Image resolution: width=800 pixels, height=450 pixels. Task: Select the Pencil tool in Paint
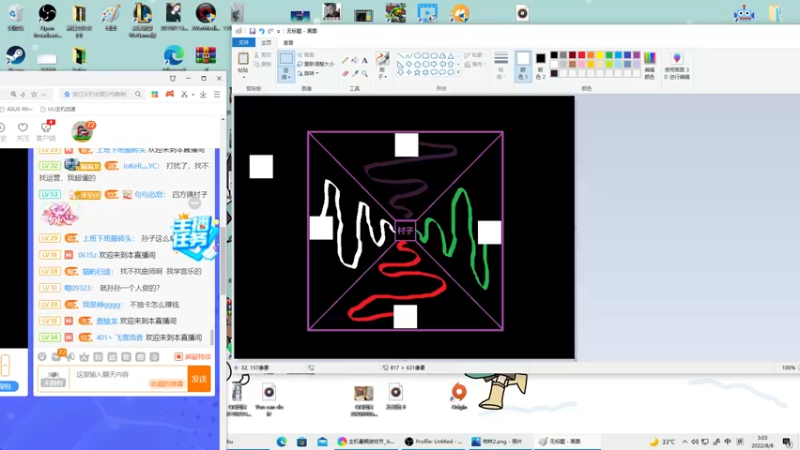pos(345,60)
